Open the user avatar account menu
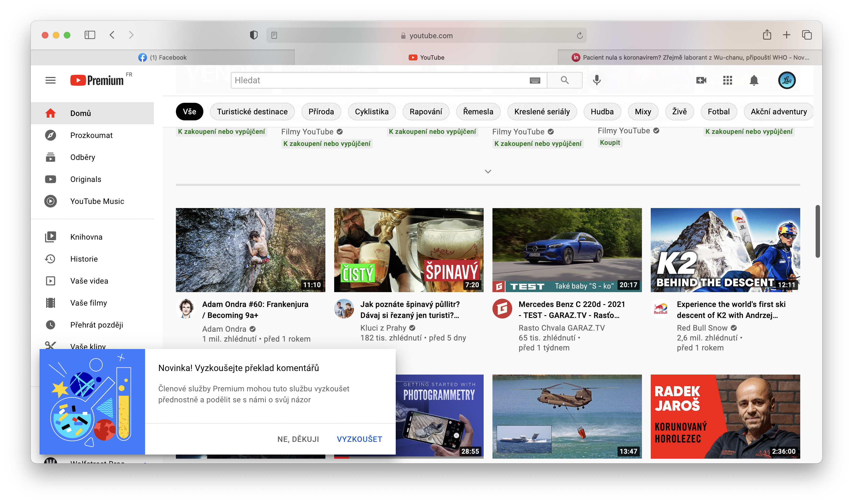This screenshot has height=504, width=853. [786, 80]
